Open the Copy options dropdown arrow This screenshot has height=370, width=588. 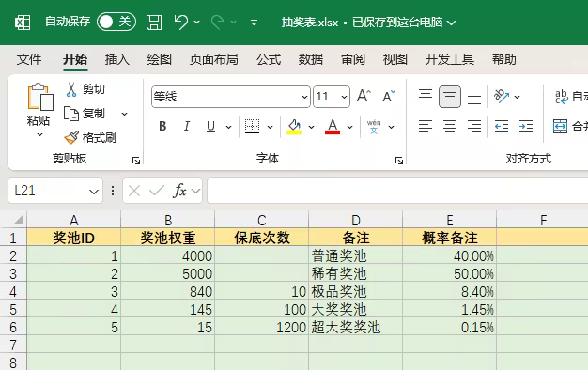125,114
